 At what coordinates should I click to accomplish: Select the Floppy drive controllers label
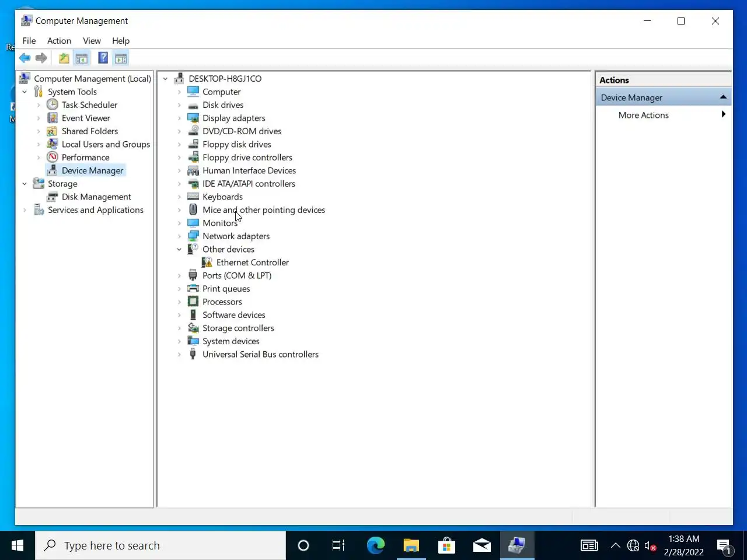click(247, 157)
